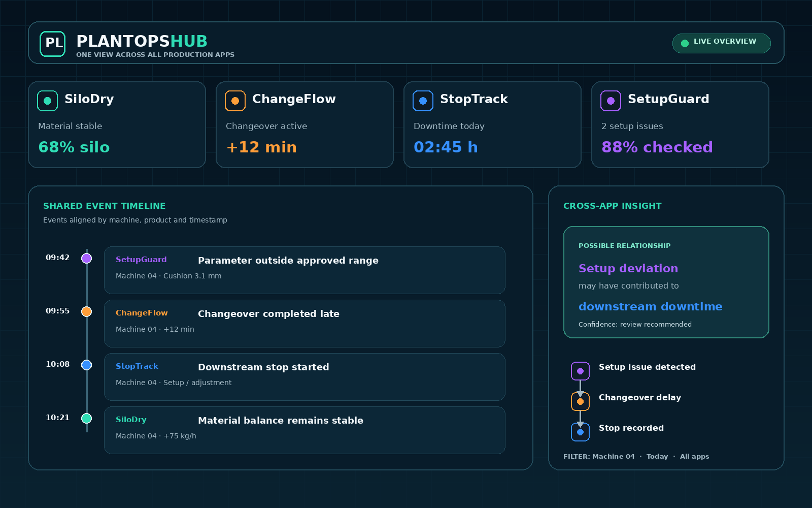Viewport: 812px width, 508px height.
Task: Click the SetupGuard label in timeline event
Action: pyautogui.click(x=141, y=260)
